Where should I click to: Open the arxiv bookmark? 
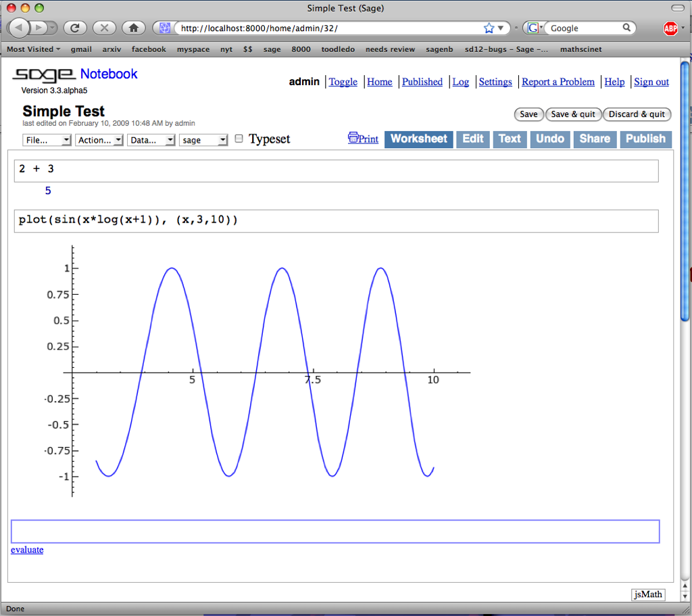112,49
